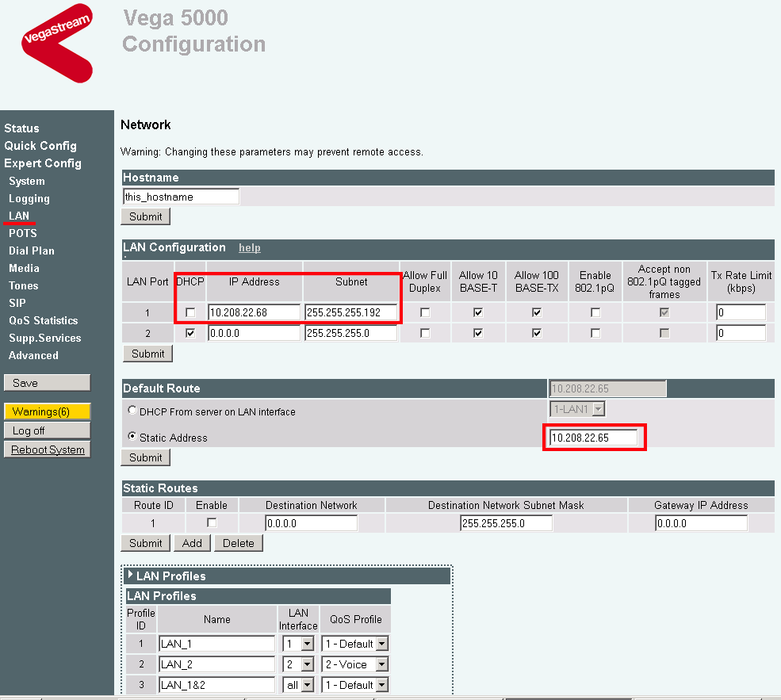Screen dimensions: 781x700
Task: Open LAN Interface dropdown for LAN_1&2 profile
Action: pyautogui.click(x=298, y=685)
